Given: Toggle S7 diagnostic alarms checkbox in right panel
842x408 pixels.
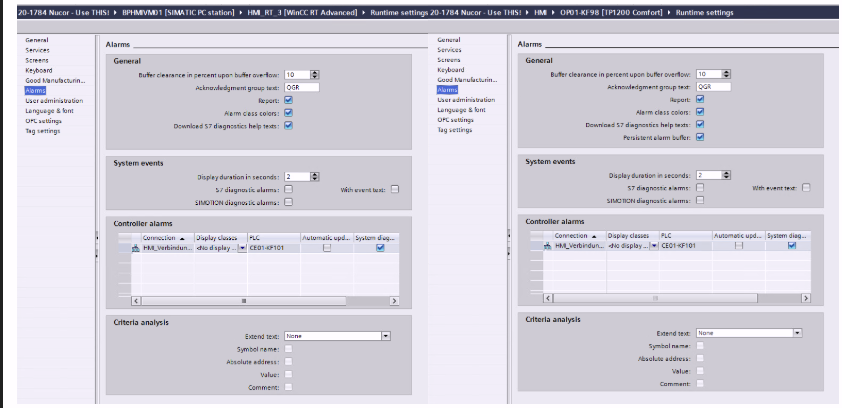Looking at the screenshot, I should click(x=700, y=187).
